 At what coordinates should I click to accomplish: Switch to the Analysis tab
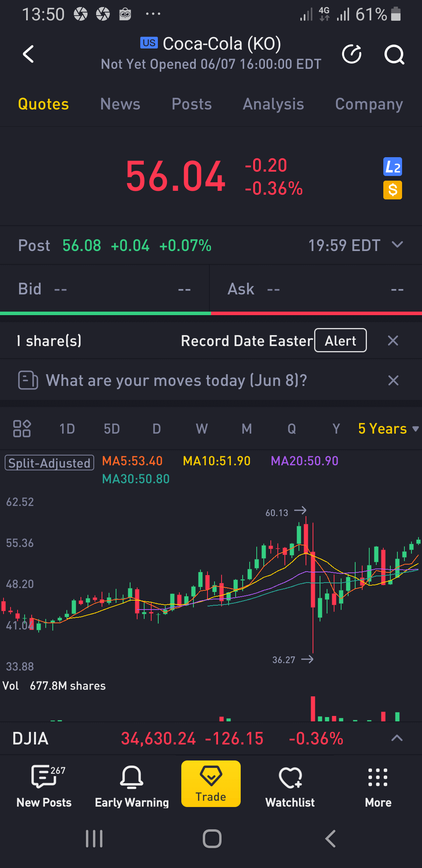tap(273, 104)
